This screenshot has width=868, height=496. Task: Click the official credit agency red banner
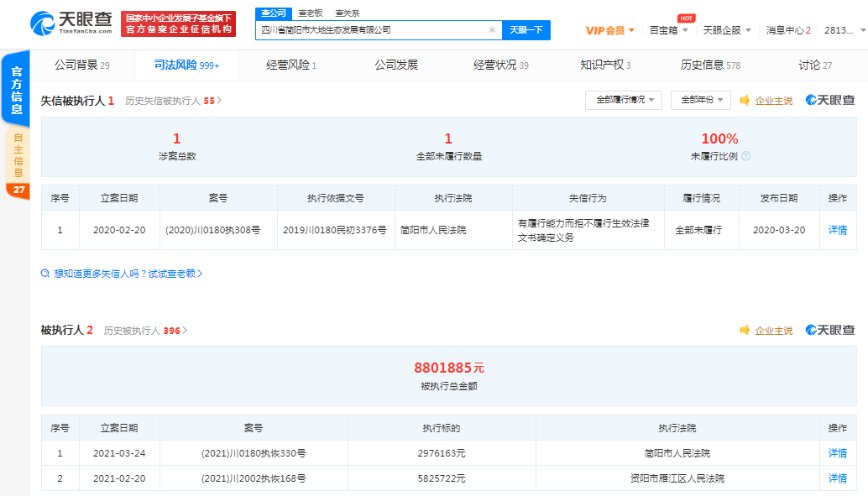pyautogui.click(x=178, y=23)
